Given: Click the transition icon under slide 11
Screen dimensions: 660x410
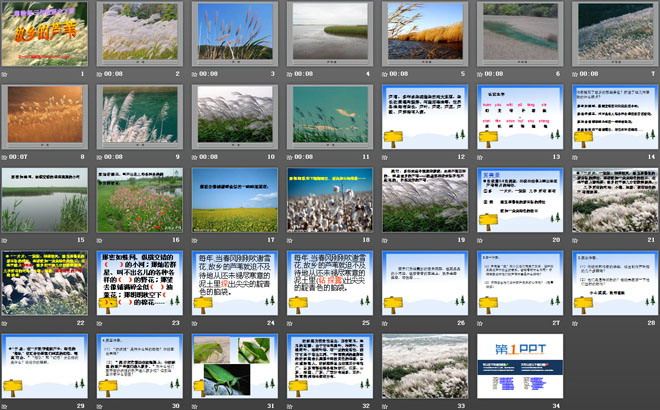Looking at the screenshot, I should 292,157.
